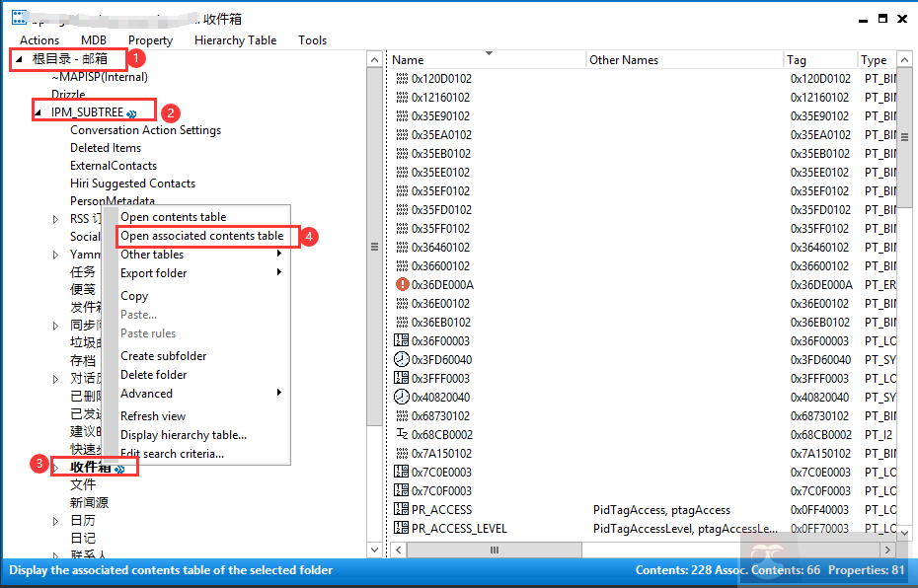Image resolution: width=918 pixels, height=588 pixels.
Task: Open the Tools menu
Action: 312,40
